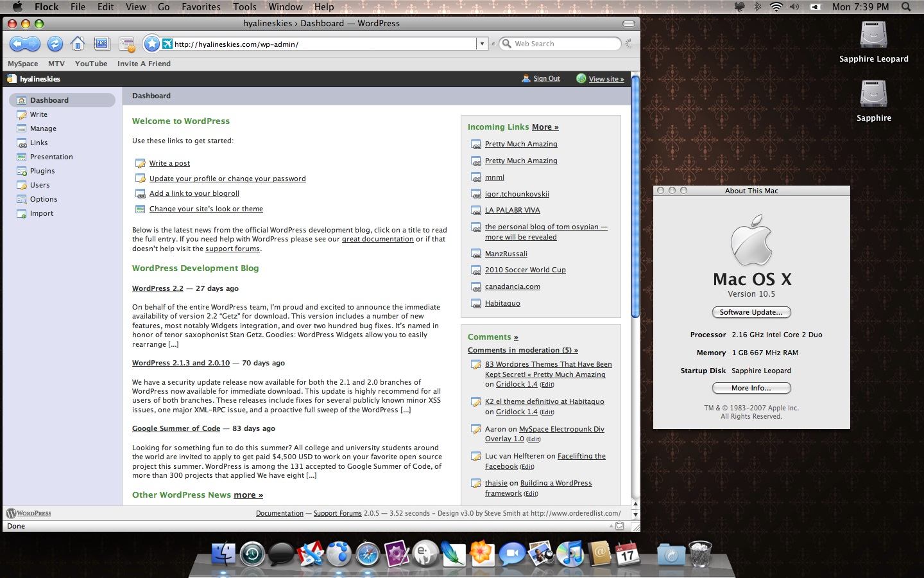Star this page as a favorite
Viewport: 924px width, 578px height.
(151, 44)
